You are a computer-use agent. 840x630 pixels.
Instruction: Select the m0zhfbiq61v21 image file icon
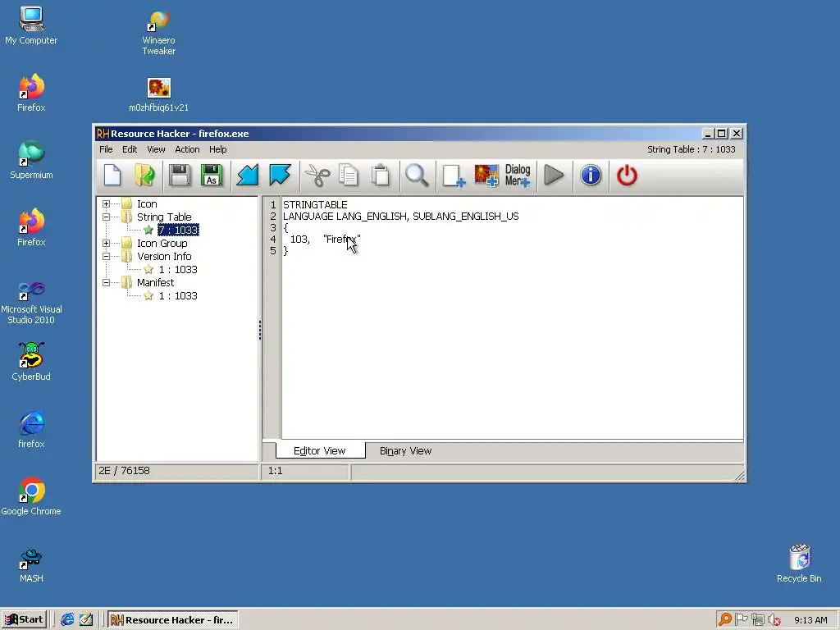(x=158, y=95)
